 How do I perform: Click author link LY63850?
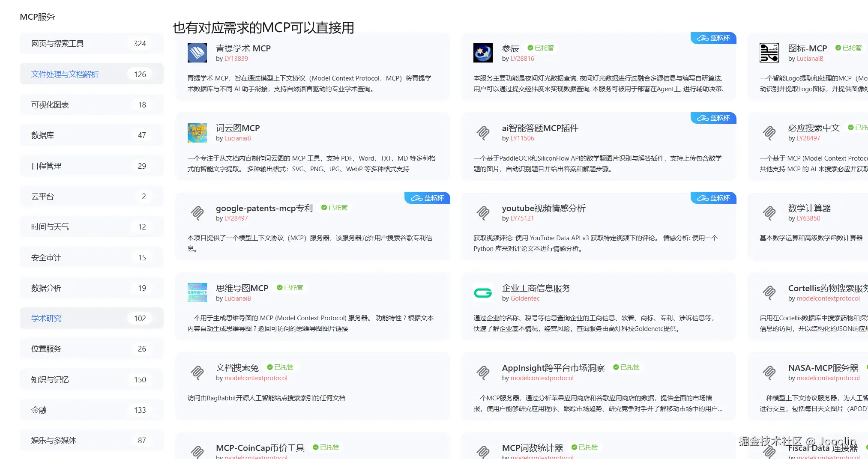[808, 218]
